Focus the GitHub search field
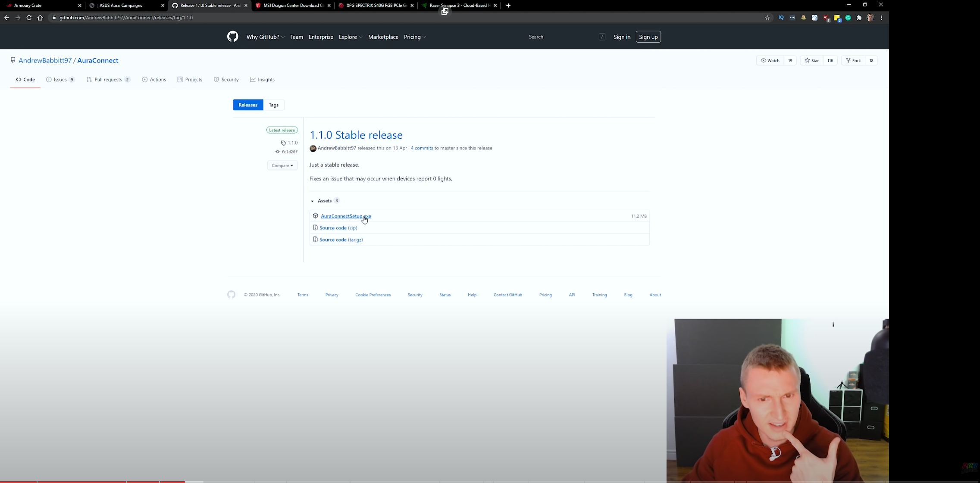Viewport: 980px width, 483px height. 566,37
